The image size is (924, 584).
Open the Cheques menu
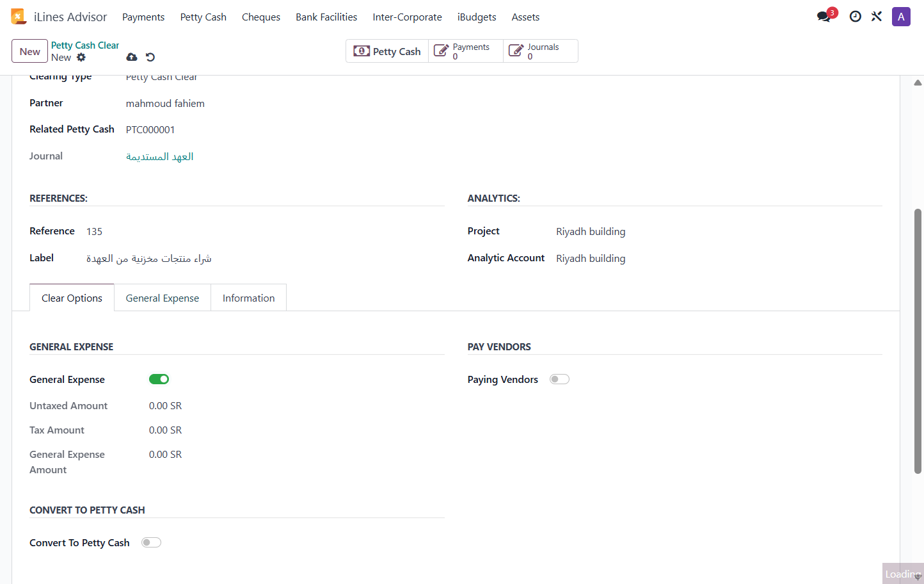click(261, 17)
